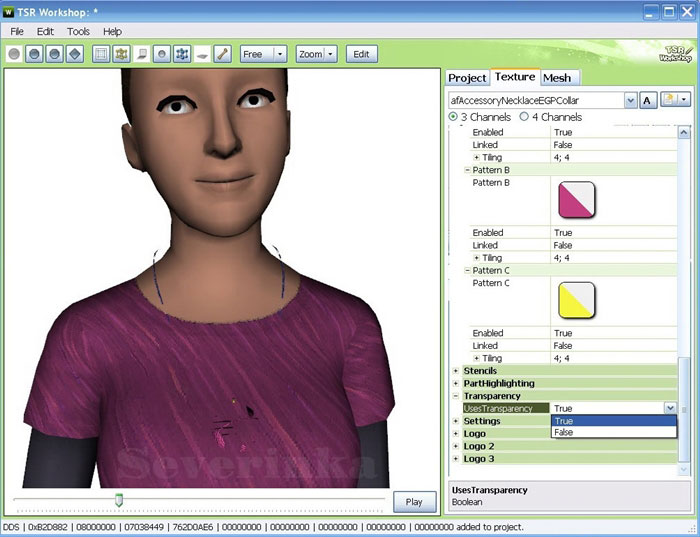
Task: Select the 3 Channels radio button
Action: pos(454,117)
